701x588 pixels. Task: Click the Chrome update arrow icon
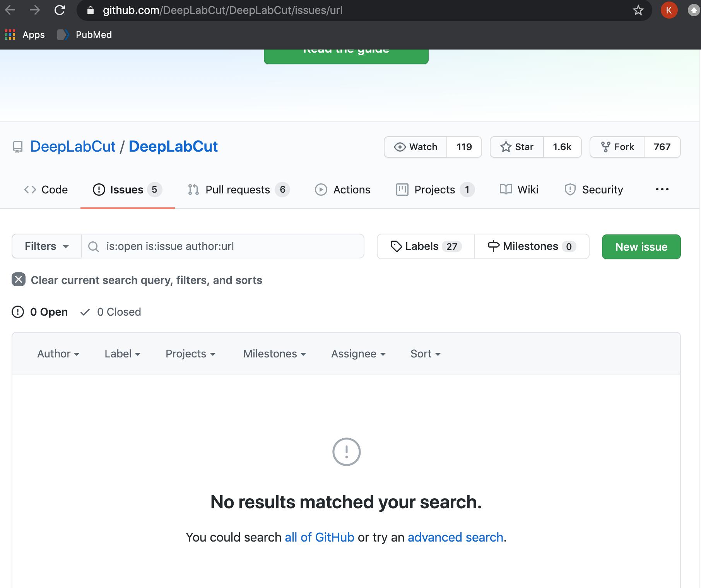[x=694, y=10]
